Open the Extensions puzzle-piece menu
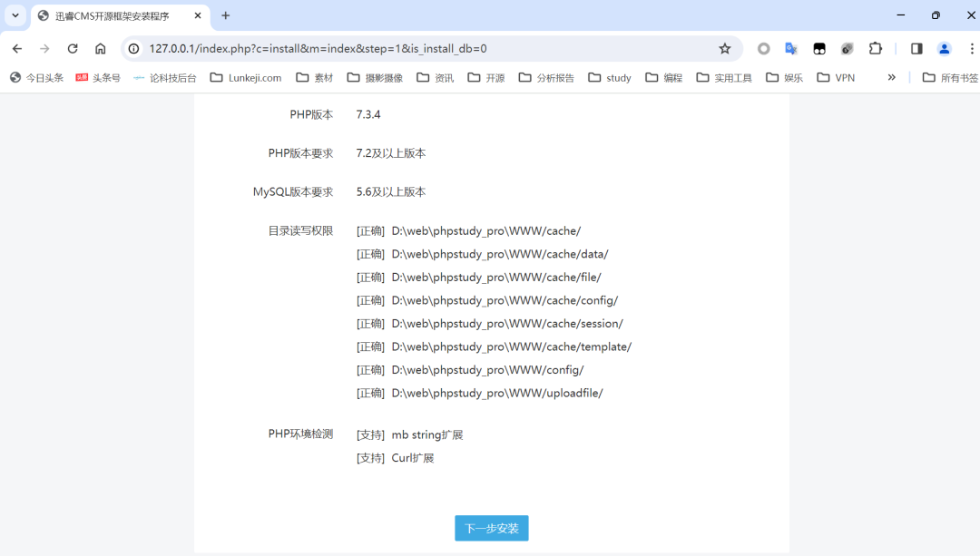Viewport: 980px width, 556px height. point(875,49)
